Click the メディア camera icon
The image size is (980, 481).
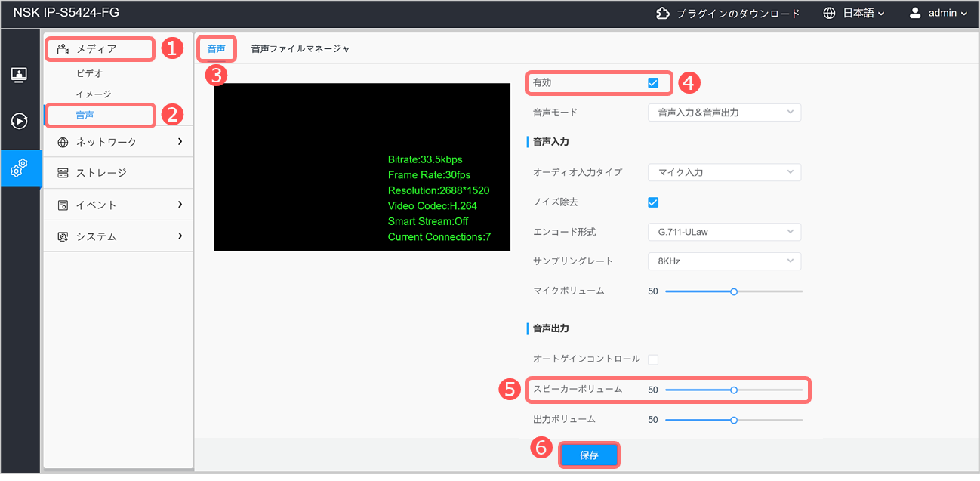63,49
